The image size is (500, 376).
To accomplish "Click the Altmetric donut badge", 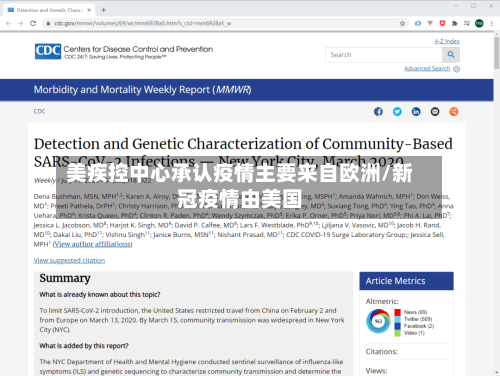I will 378,321.
